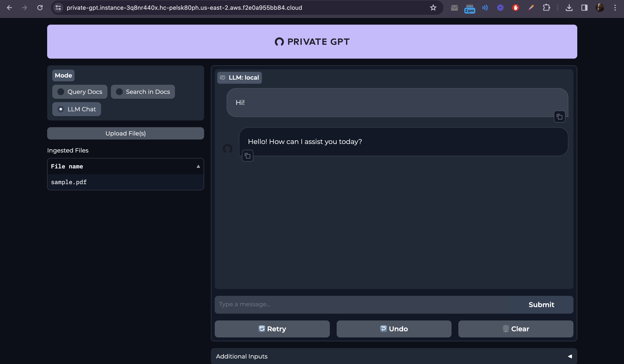Screen dimensions: 624x364
Task: Select Query Docs mode
Action: [80, 92]
